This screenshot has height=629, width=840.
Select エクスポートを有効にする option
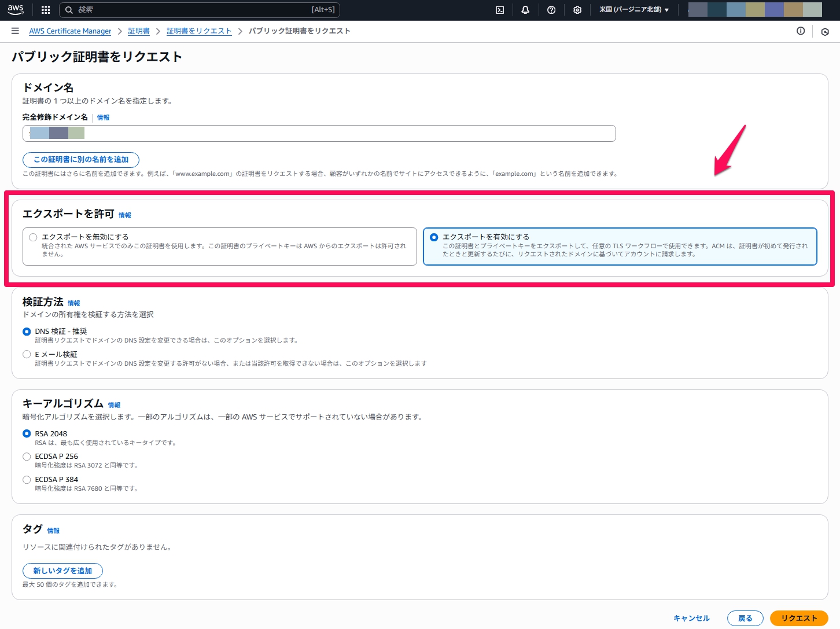click(434, 237)
